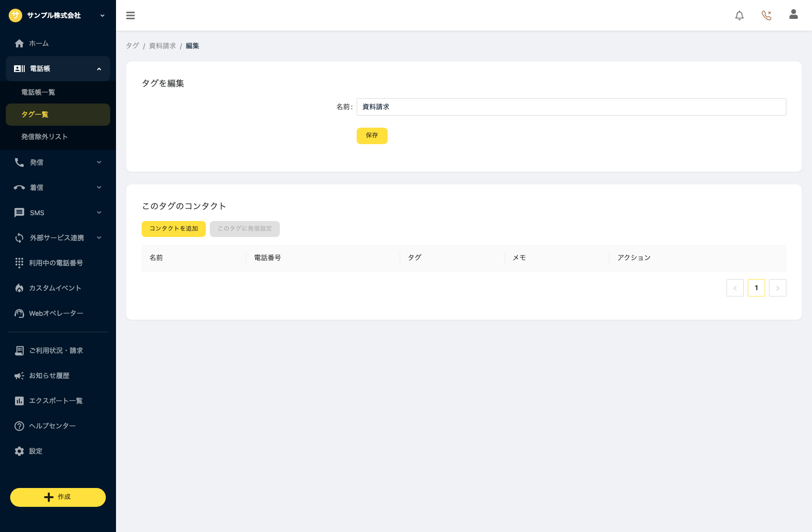Viewport: 812px width, 532px height.
Task: Collapse the 電話帳 section chevron
Action: [x=99, y=69]
